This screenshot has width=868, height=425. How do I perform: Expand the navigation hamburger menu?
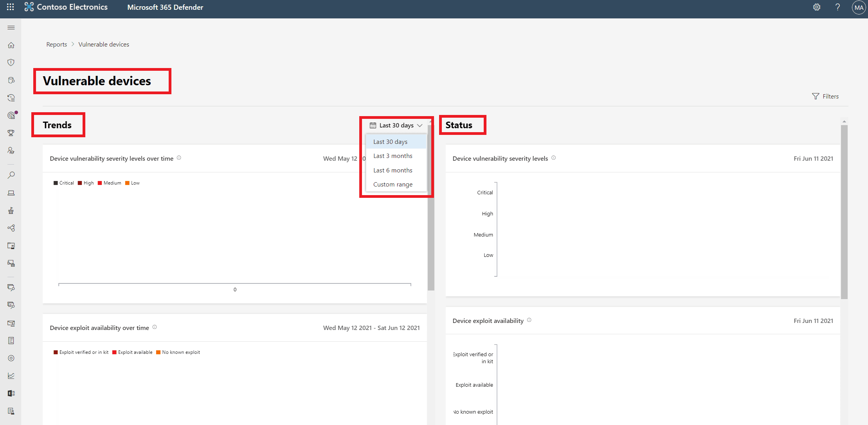coord(11,28)
